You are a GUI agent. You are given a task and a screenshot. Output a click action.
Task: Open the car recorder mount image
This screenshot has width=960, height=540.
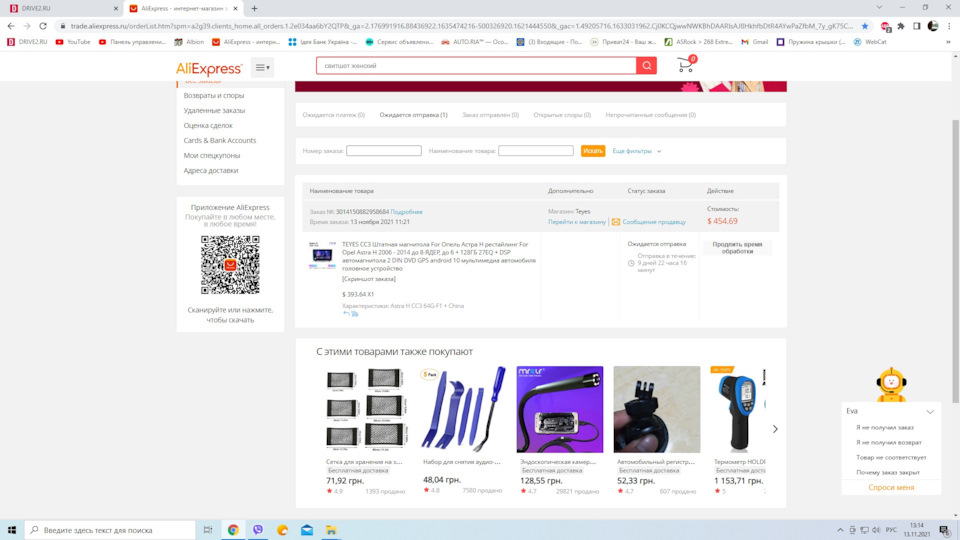click(x=657, y=409)
